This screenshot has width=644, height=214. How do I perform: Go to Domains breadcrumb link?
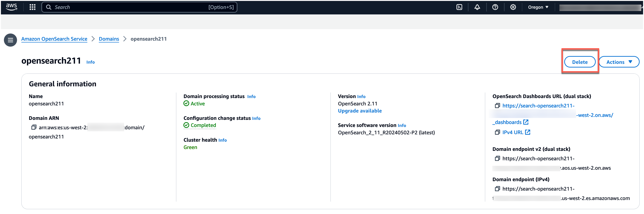(109, 39)
